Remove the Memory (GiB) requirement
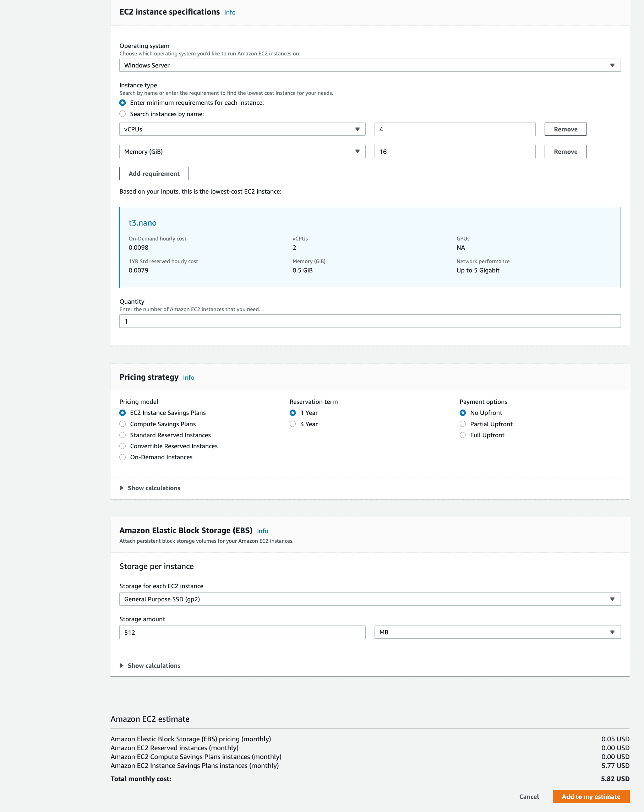This screenshot has height=812, width=644. click(x=565, y=151)
